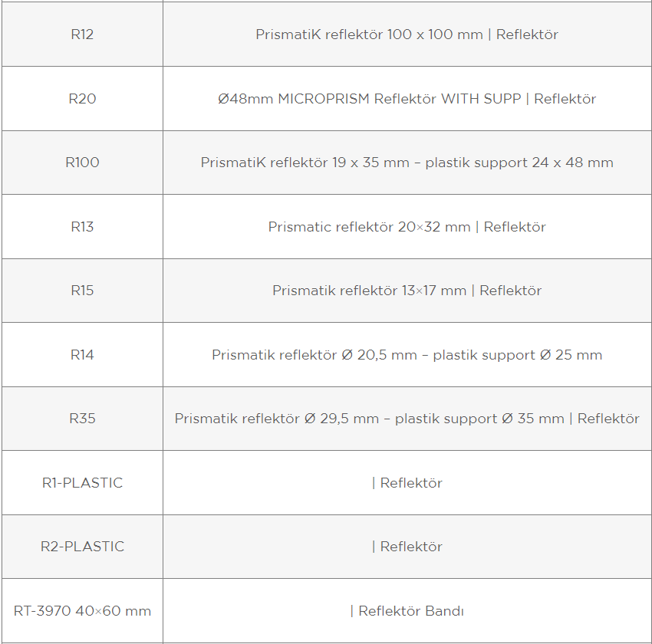Select the R14 product code cell
This screenshot has height=644, width=652.
coord(82,354)
